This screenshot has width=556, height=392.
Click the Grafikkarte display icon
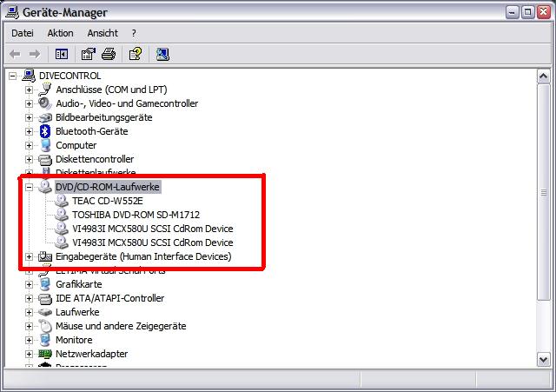coord(45,284)
